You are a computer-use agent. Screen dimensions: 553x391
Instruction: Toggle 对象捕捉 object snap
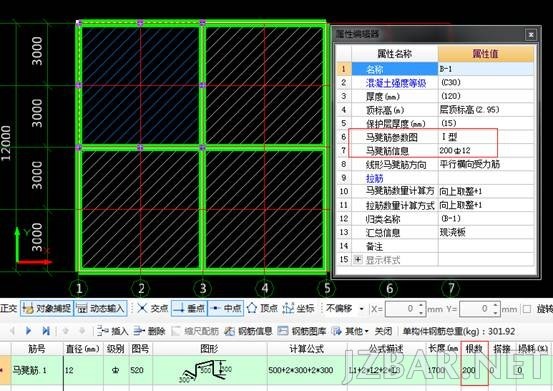pos(47,309)
